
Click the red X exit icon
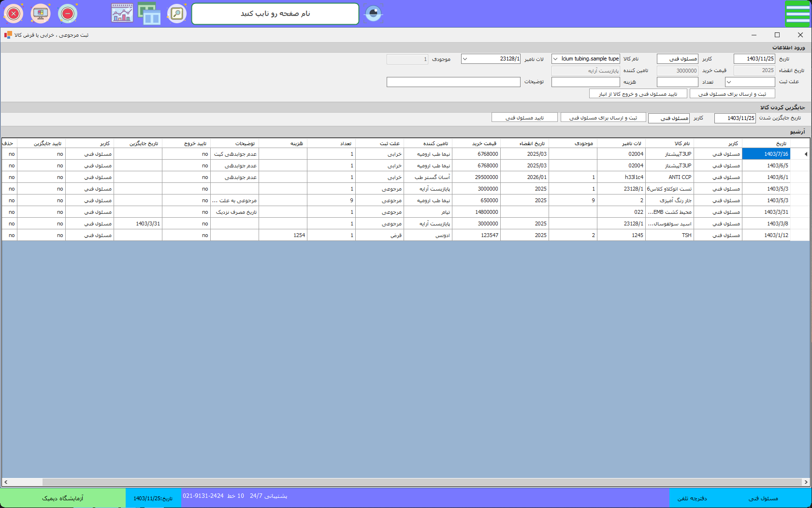tap(14, 14)
